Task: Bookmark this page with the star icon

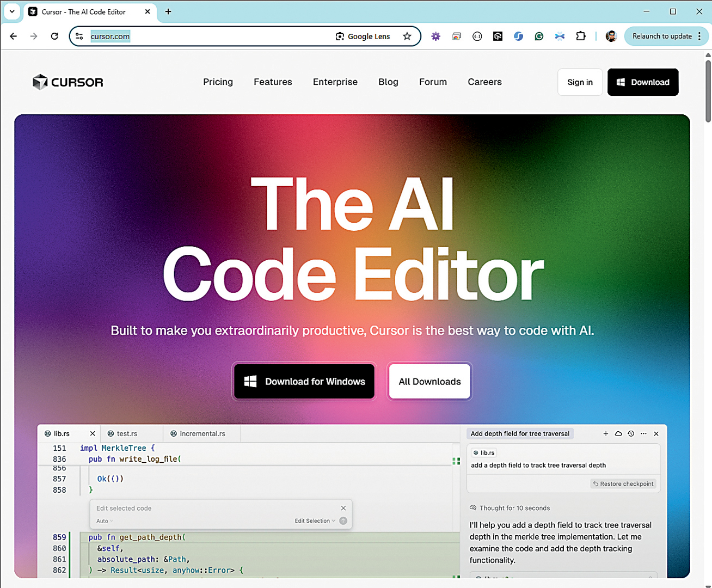Action: 407,36
